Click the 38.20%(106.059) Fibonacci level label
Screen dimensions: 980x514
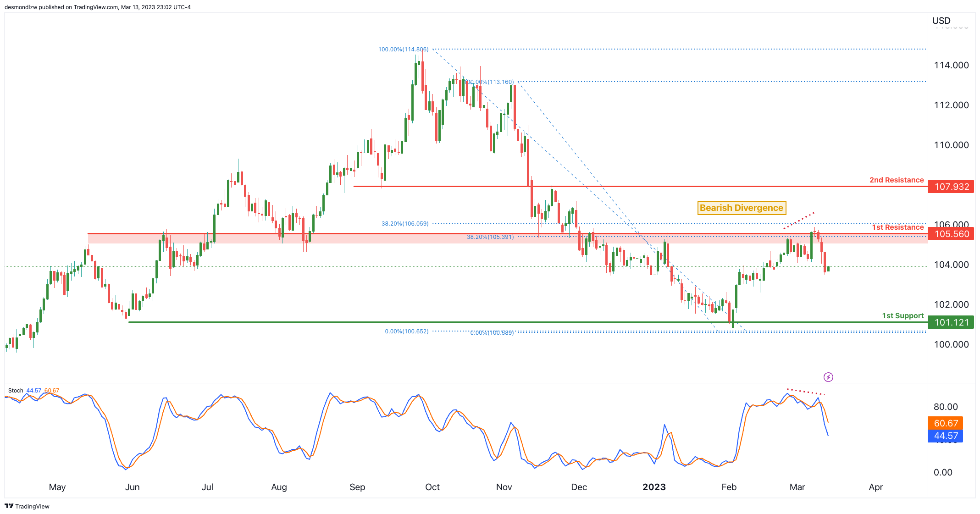[x=405, y=224]
